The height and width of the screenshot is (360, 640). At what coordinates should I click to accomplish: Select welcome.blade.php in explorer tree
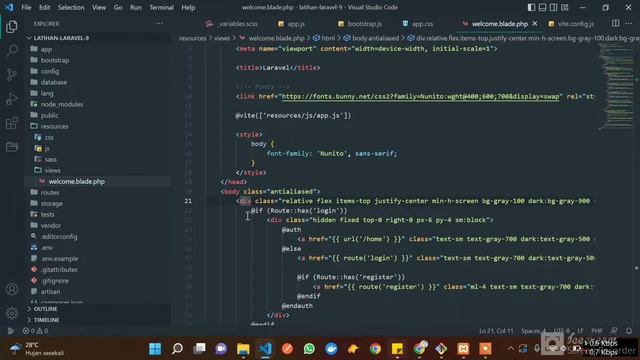(x=76, y=181)
